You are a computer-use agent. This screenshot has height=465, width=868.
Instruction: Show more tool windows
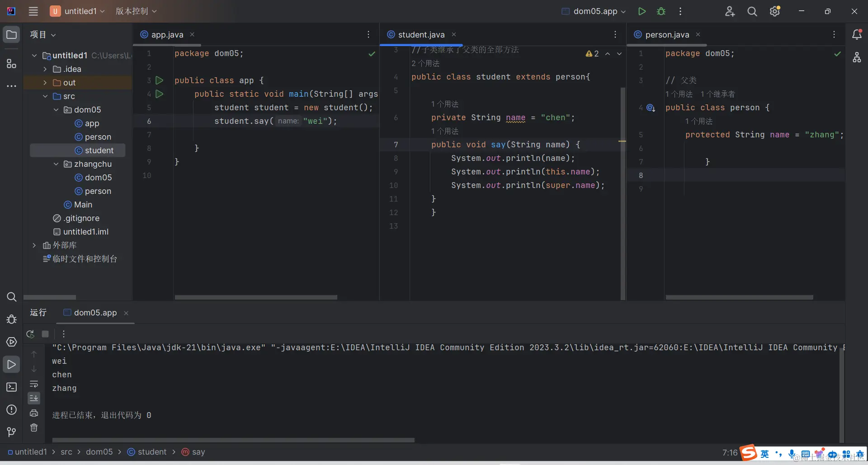click(12, 86)
